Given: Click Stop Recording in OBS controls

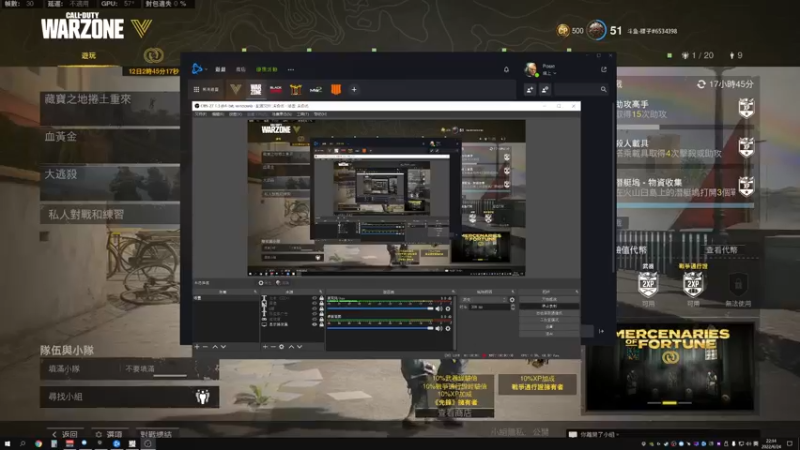Looking at the screenshot, I should click(x=548, y=306).
